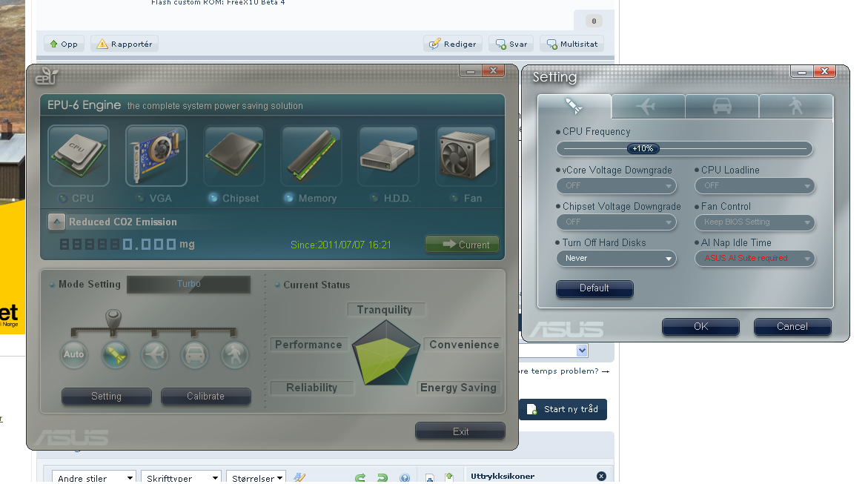Screen dimensions: 868x484
Task: Toggle the Memory status indicator light
Action: (x=289, y=198)
